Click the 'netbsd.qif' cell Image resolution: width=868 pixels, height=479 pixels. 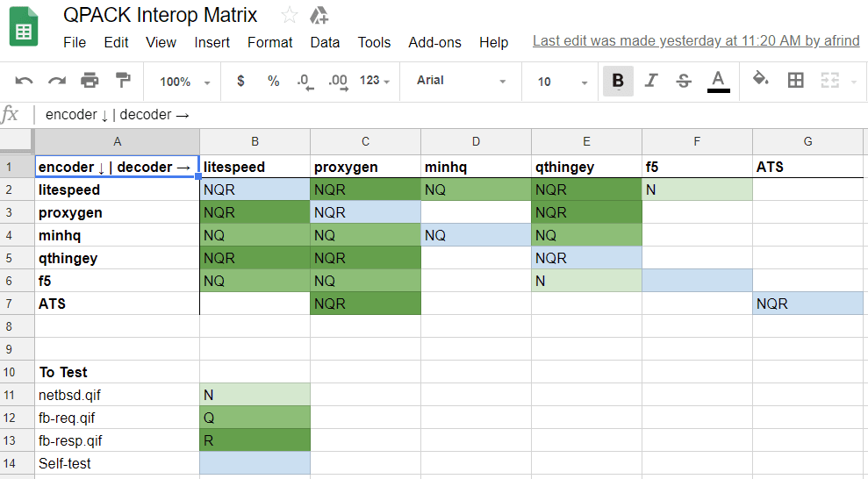(x=117, y=395)
